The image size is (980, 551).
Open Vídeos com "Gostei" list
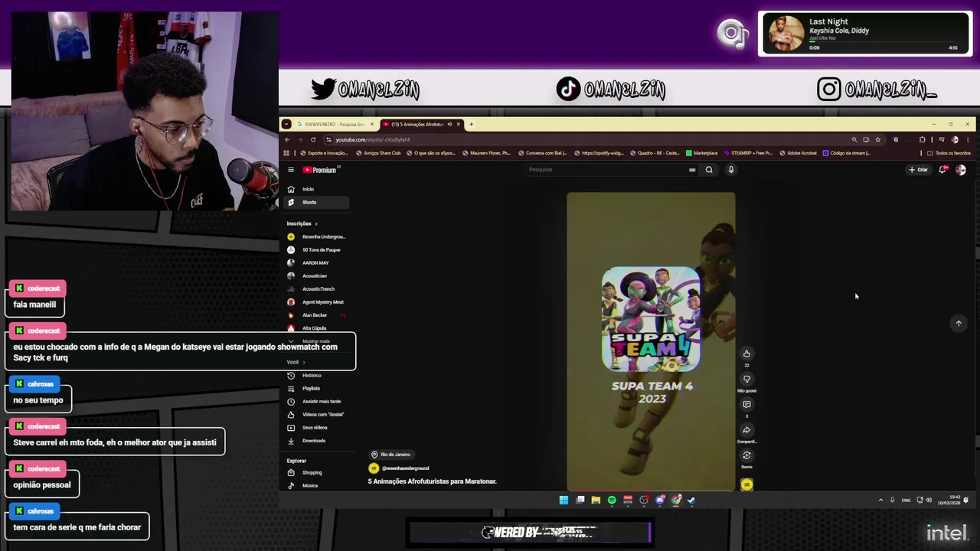(x=318, y=414)
